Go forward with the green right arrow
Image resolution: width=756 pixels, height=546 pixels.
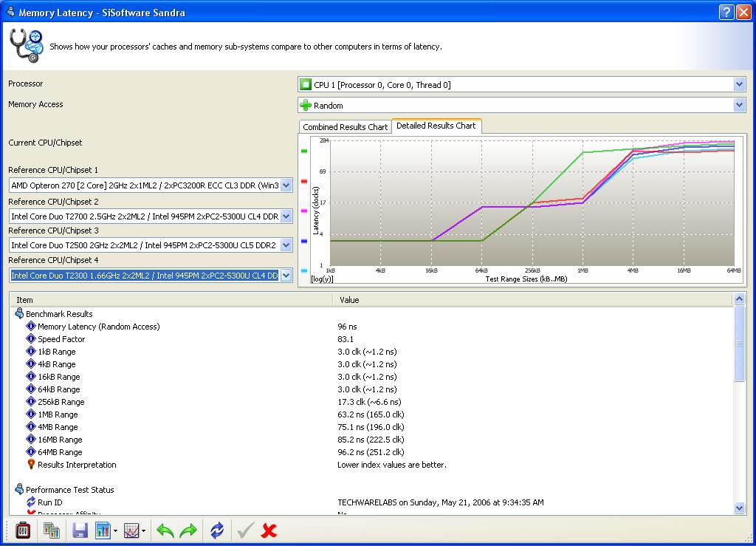click(x=188, y=530)
